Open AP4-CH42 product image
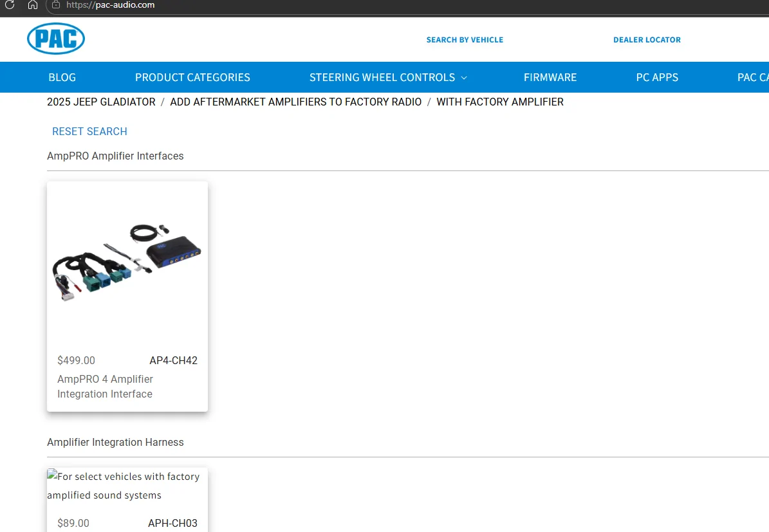 [127, 261]
